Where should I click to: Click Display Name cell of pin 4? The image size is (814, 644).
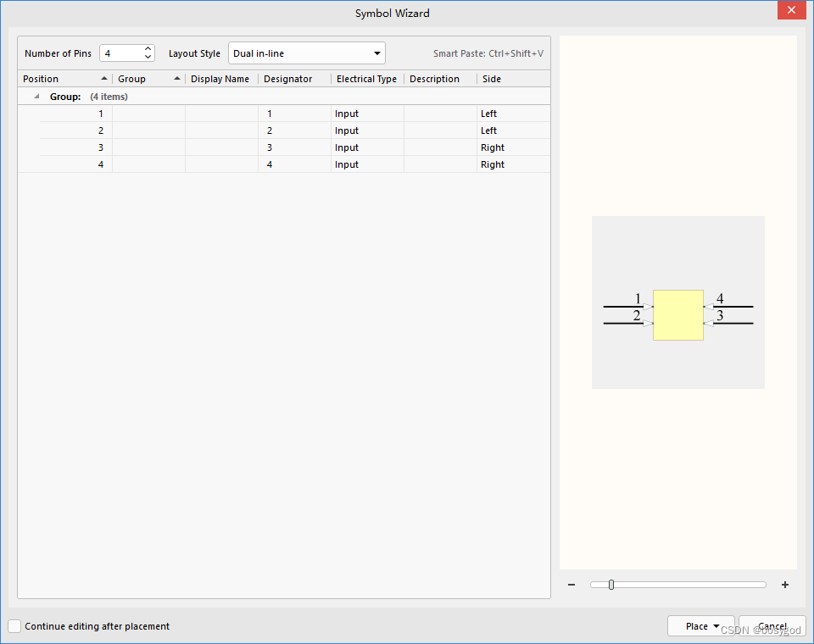point(220,164)
